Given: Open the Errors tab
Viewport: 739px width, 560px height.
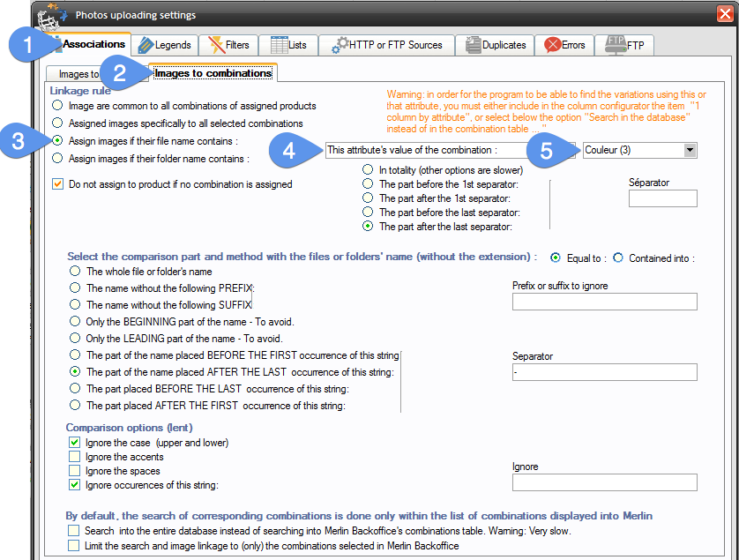Looking at the screenshot, I should coord(564,45).
